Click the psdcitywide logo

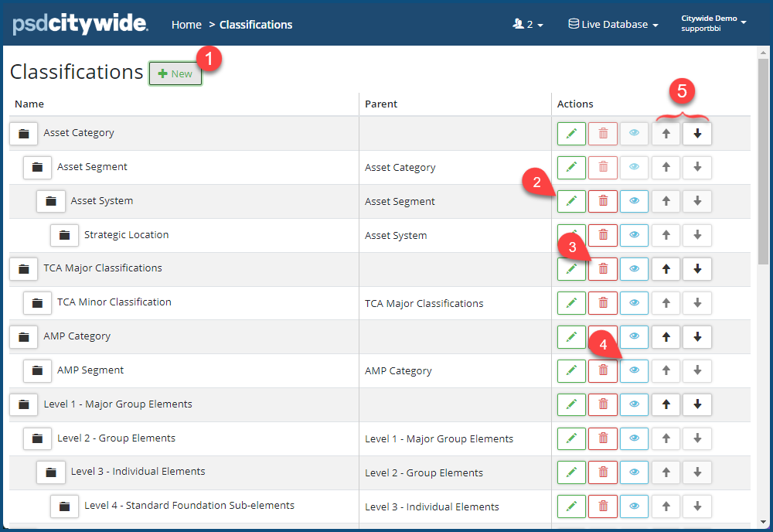tap(80, 24)
